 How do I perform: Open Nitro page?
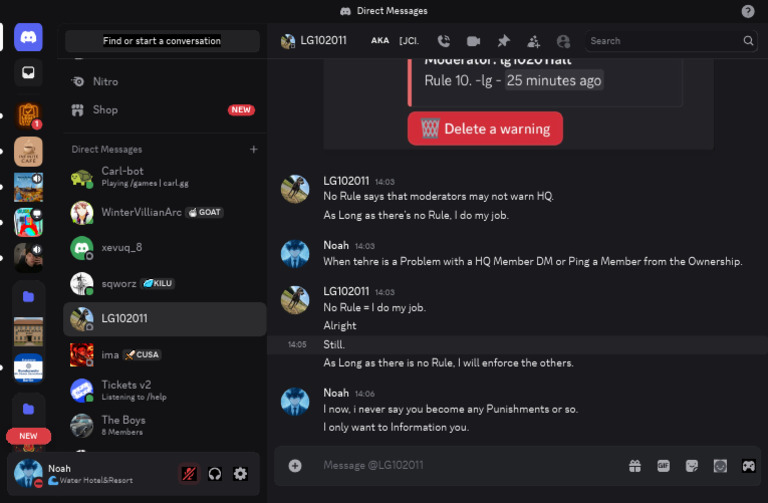[x=164, y=81]
